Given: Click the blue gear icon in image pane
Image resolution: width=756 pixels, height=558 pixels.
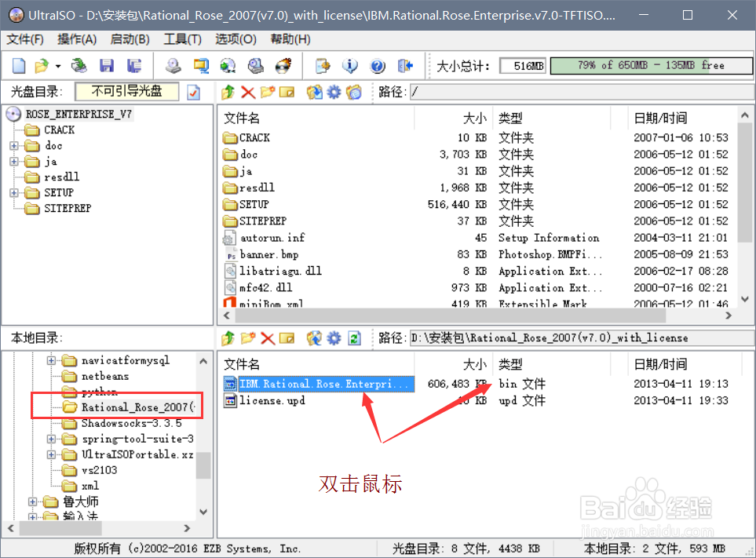Looking at the screenshot, I should (334, 92).
